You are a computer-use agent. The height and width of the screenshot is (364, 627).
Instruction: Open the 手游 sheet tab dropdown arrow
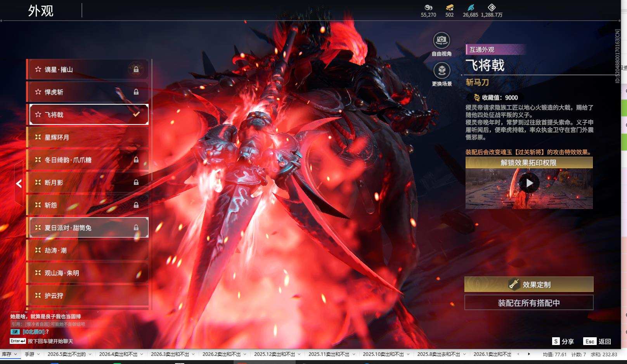click(x=38, y=354)
